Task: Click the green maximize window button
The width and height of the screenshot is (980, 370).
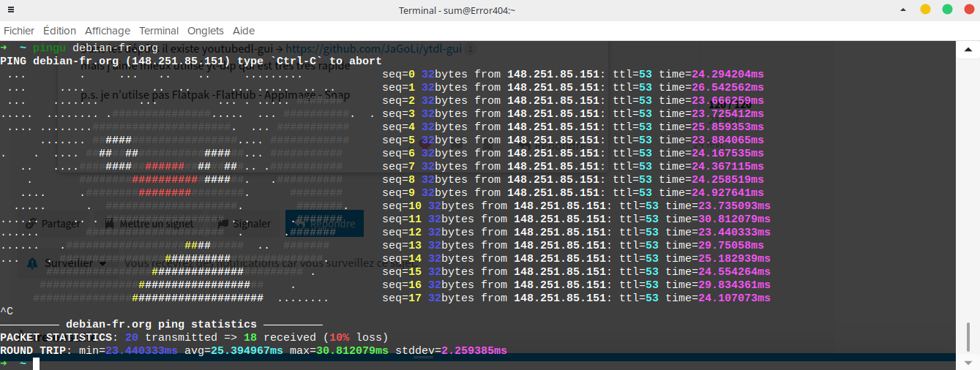Action: pos(947,10)
